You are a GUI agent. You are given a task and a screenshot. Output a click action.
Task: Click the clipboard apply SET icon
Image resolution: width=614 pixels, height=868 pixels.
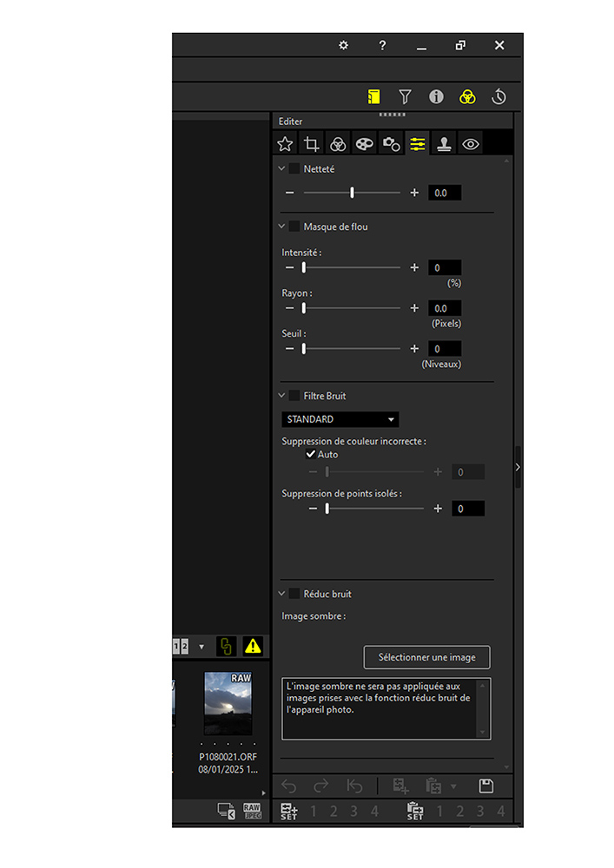click(x=415, y=812)
